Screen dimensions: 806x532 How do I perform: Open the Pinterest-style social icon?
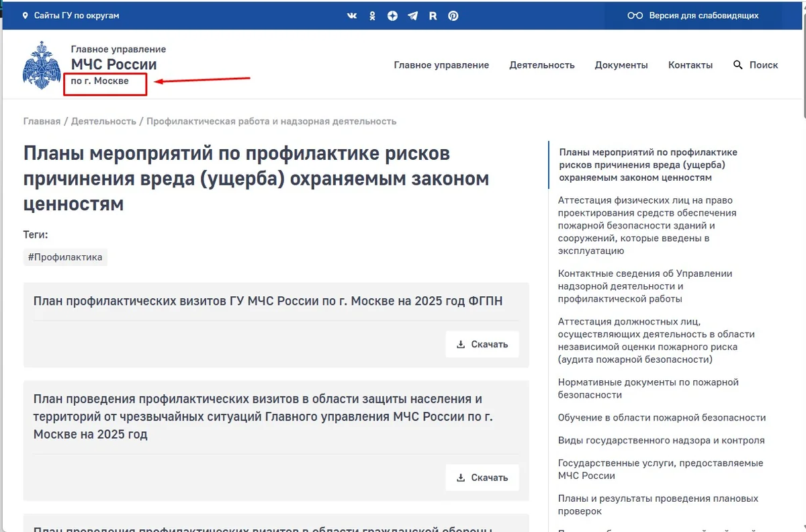tap(453, 15)
